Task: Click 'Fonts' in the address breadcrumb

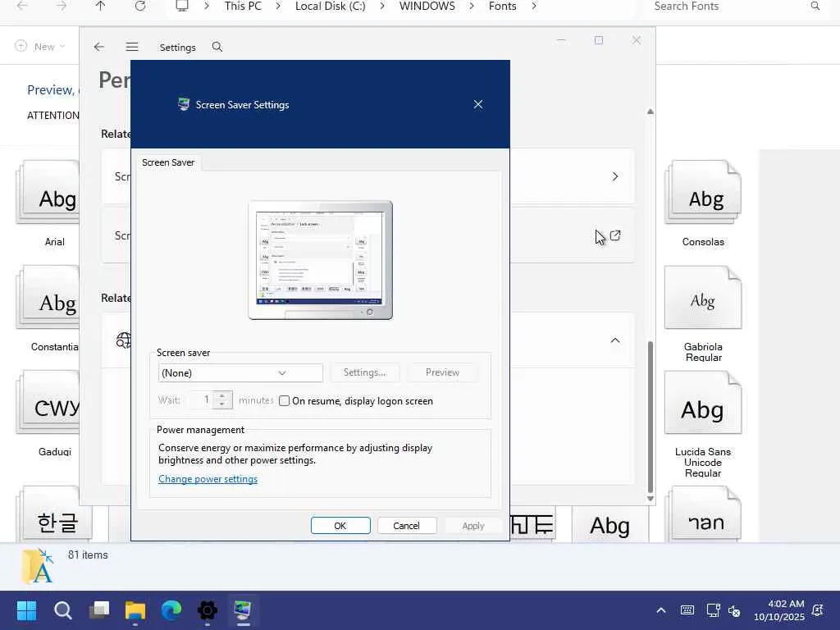Action: coord(503,7)
